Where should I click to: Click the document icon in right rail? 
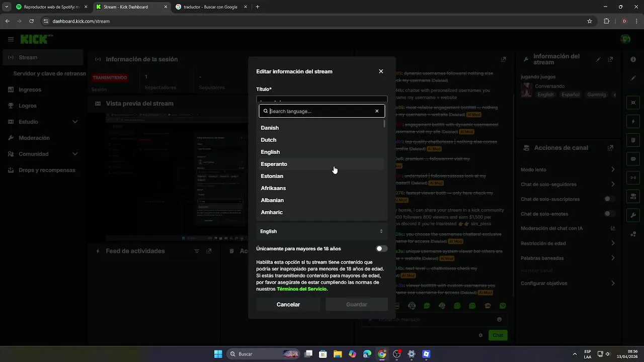point(633,140)
